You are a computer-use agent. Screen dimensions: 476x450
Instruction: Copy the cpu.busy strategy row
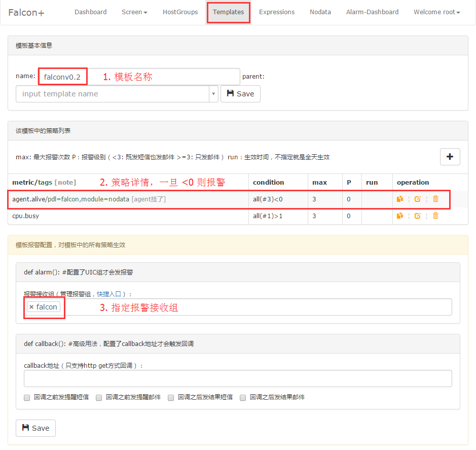click(x=400, y=216)
